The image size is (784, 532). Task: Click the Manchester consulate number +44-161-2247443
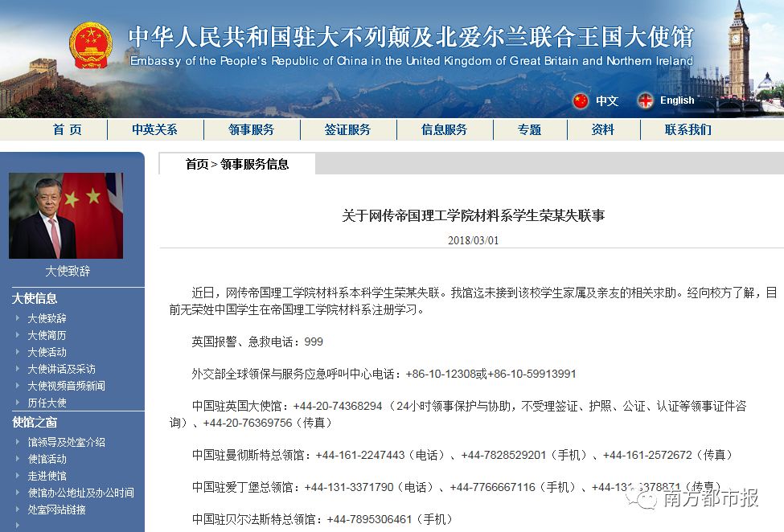pyautogui.click(x=360, y=455)
